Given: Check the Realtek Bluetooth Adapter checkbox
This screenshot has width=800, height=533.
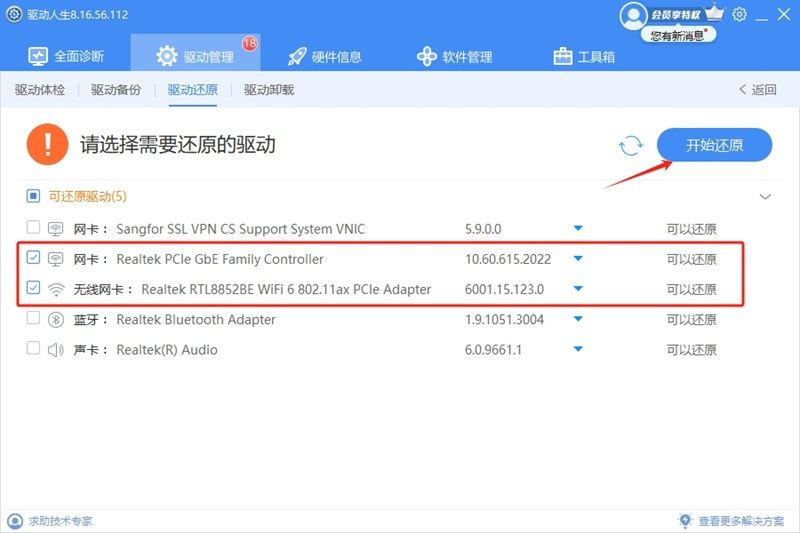Looking at the screenshot, I should (33, 318).
